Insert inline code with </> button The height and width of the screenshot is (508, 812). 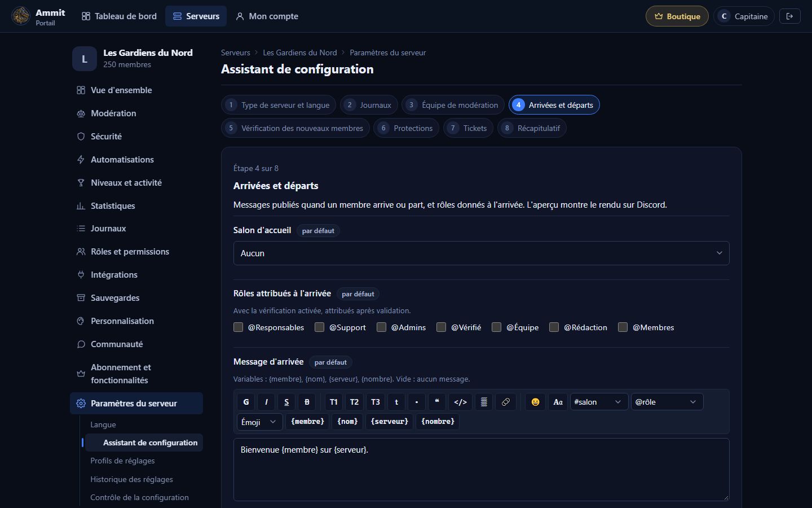click(x=460, y=402)
